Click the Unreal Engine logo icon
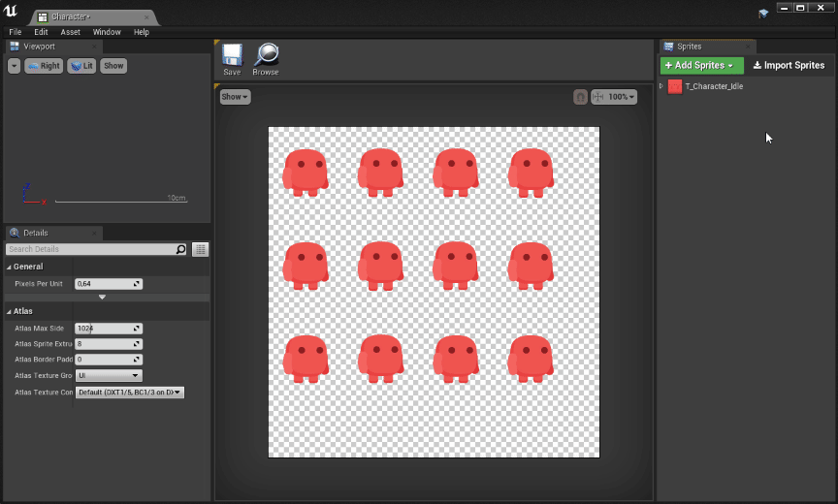The image size is (838, 504). click(x=11, y=10)
